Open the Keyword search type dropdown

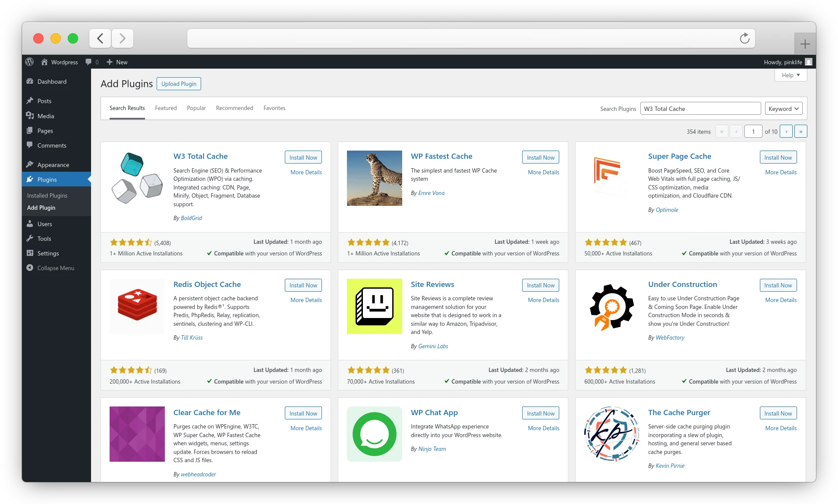783,108
